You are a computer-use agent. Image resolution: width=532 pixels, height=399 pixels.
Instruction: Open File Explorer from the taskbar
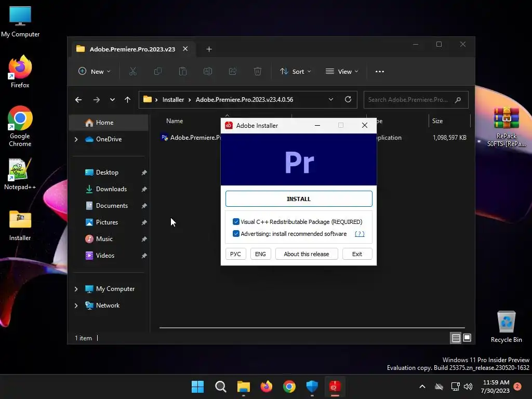click(x=244, y=387)
